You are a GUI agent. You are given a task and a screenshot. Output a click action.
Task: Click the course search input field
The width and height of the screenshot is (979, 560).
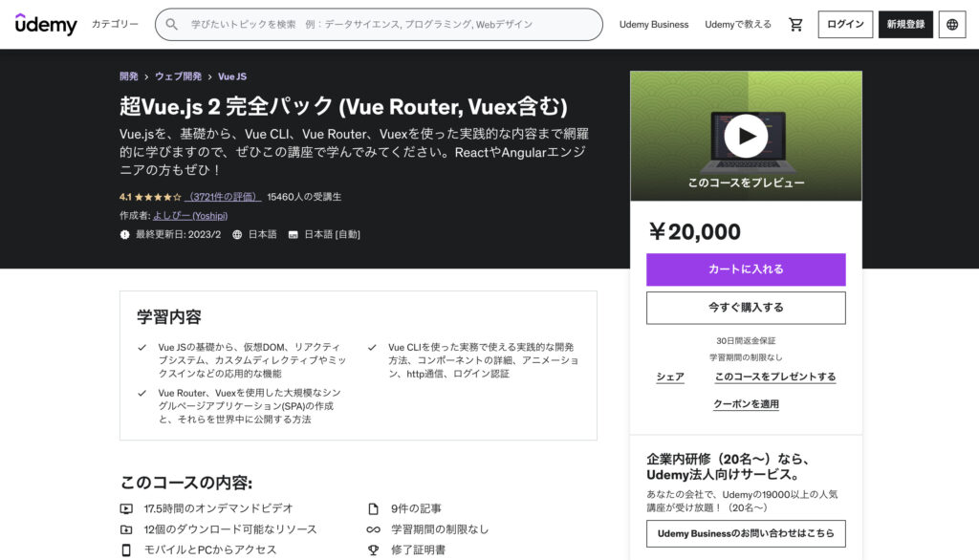coord(379,24)
